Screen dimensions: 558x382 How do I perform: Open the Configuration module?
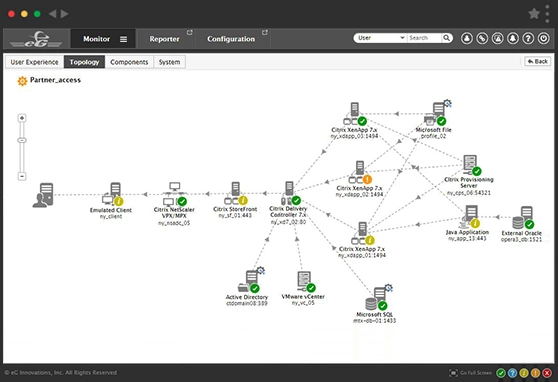click(231, 39)
